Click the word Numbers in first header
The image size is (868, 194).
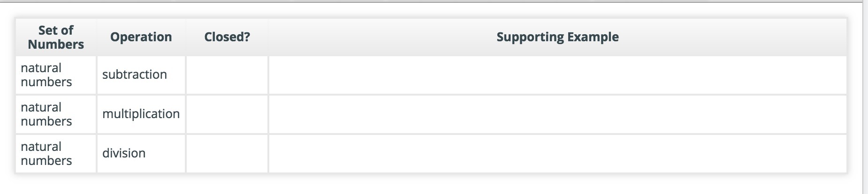point(56,45)
